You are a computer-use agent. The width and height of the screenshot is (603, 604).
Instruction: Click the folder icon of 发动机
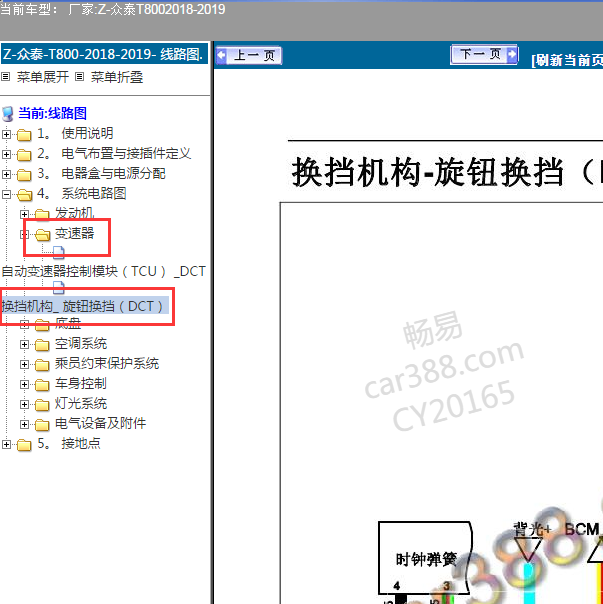pyautogui.click(x=42, y=215)
